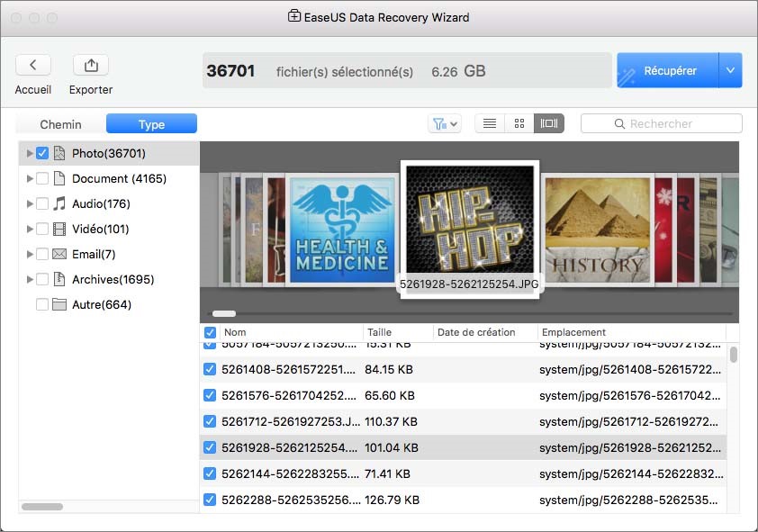This screenshot has width=758, height=532.
Task: Select the Photo(36701) tree item
Action: tap(109, 153)
